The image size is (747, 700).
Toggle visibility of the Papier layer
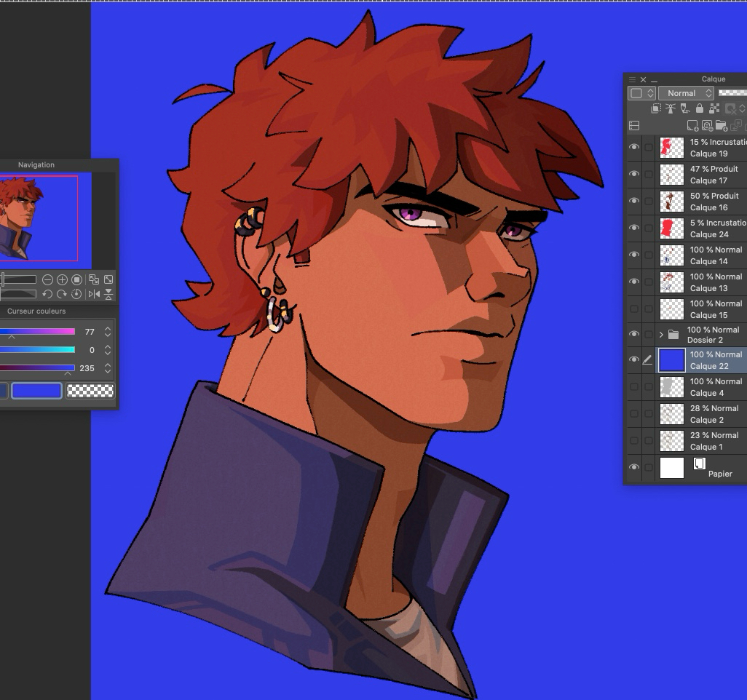click(634, 467)
